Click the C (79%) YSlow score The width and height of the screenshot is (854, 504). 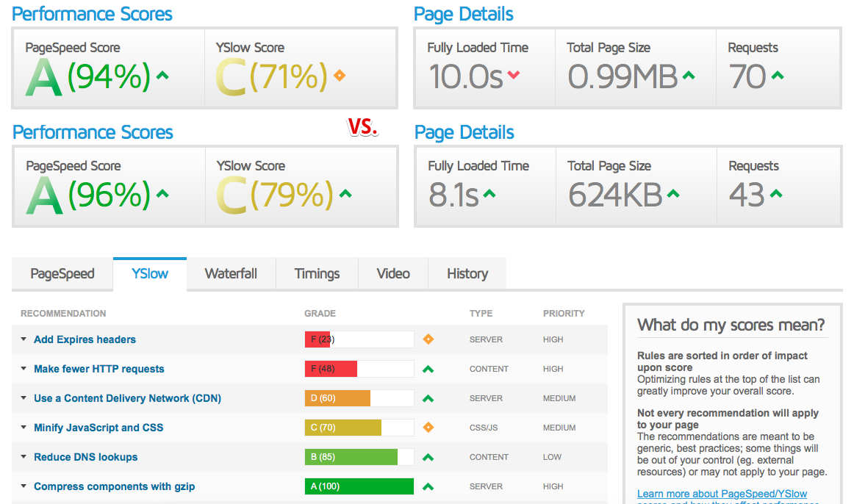(275, 195)
